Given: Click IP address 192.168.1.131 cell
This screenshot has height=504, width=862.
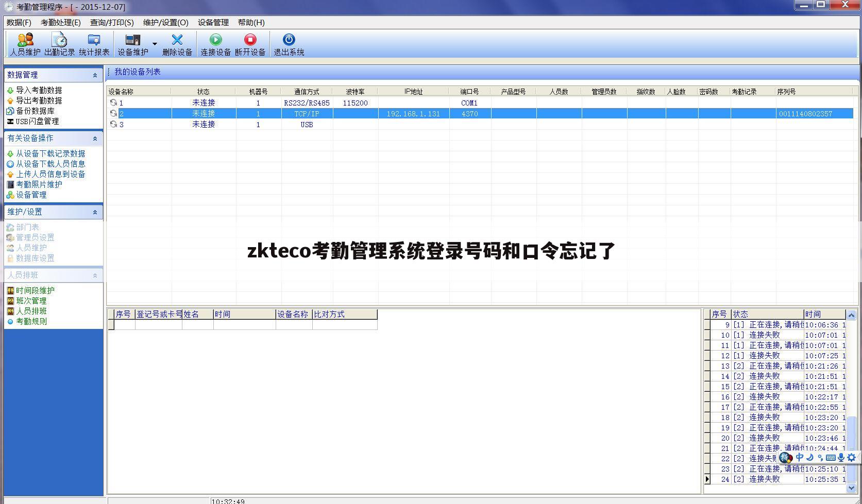Looking at the screenshot, I should tap(413, 114).
